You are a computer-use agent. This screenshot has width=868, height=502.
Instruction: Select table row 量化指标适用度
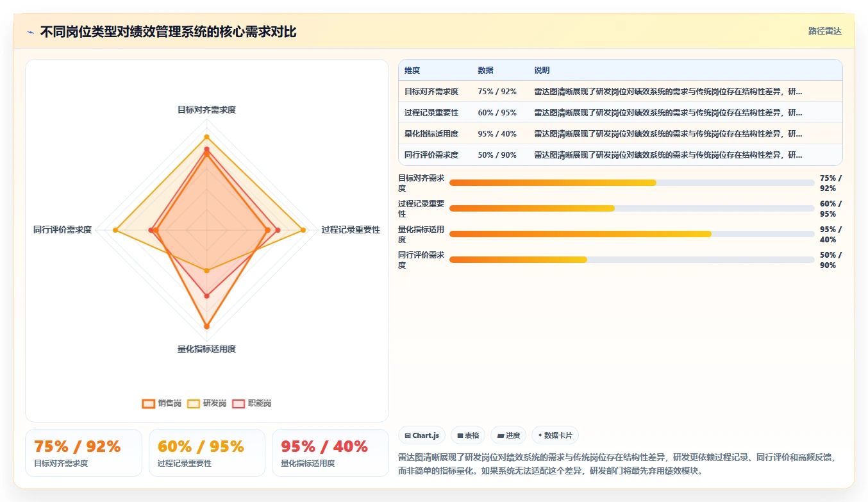click(620, 134)
